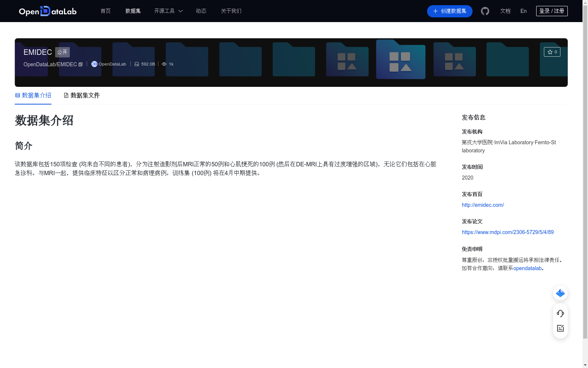Click the 1k views eye icon

[x=164, y=64]
